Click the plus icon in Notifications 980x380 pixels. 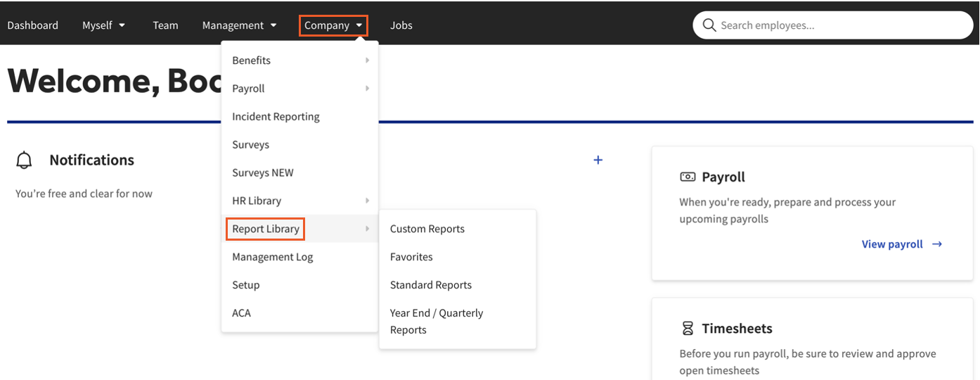point(598,160)
